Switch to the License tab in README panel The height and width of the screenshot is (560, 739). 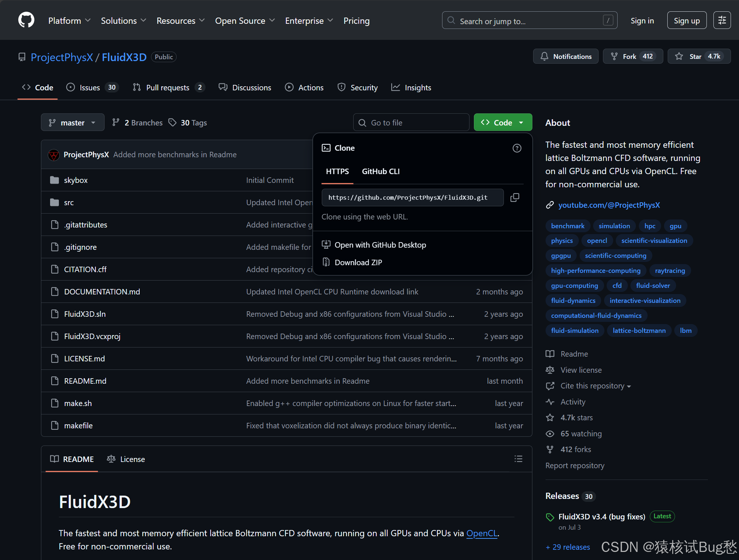click(x=126, y=459)
